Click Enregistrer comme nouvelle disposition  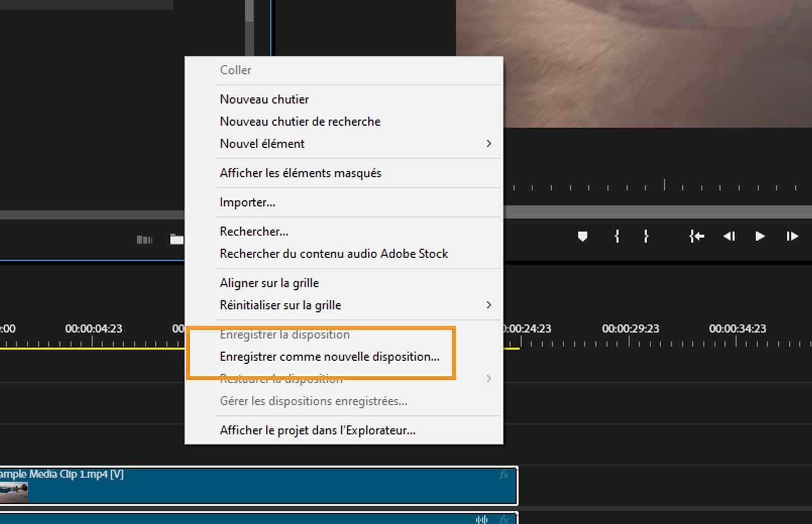[x=329, y=357]
